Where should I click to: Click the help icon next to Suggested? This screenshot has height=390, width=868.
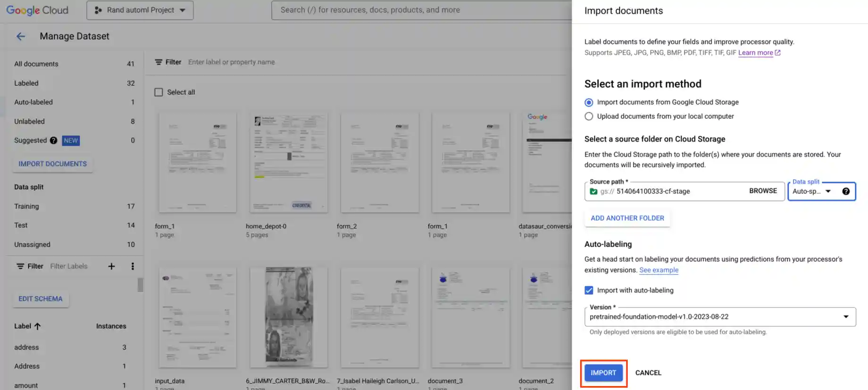pyautogui.click(x=54, y=141)
